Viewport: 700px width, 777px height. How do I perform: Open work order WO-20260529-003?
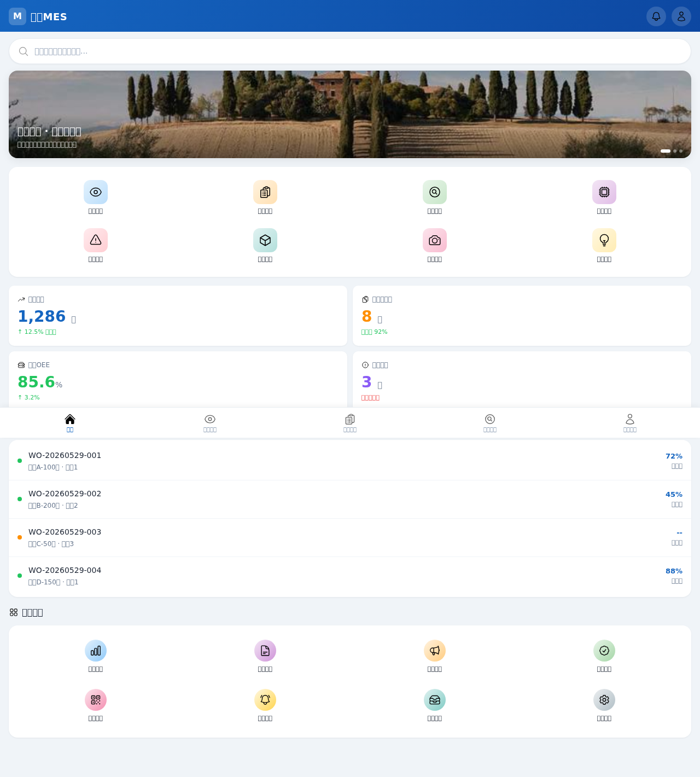(350, 537)
